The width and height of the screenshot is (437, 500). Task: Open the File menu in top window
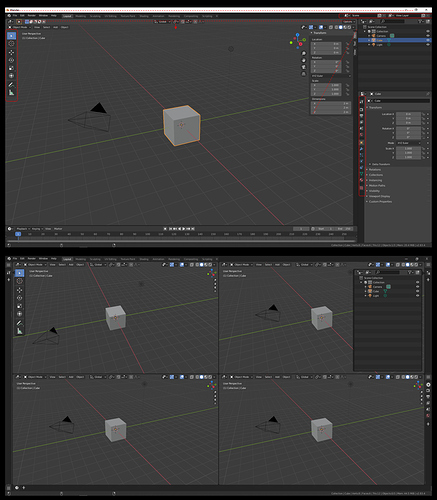tap(15, 16)
